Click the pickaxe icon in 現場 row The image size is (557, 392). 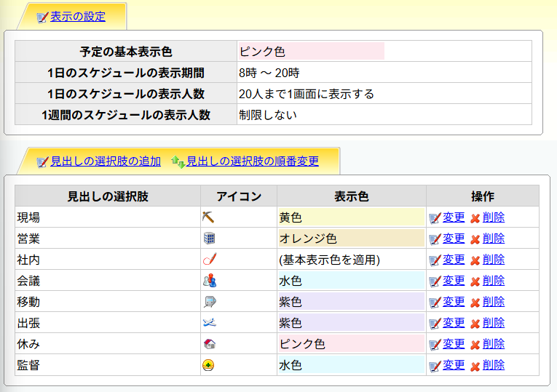tap(208, 217)
